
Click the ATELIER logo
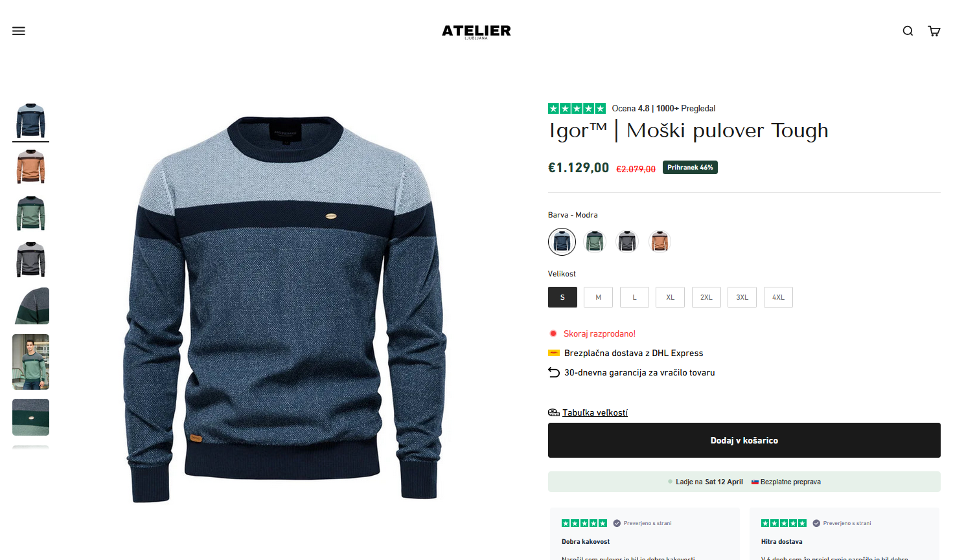(x=476, y=31)
